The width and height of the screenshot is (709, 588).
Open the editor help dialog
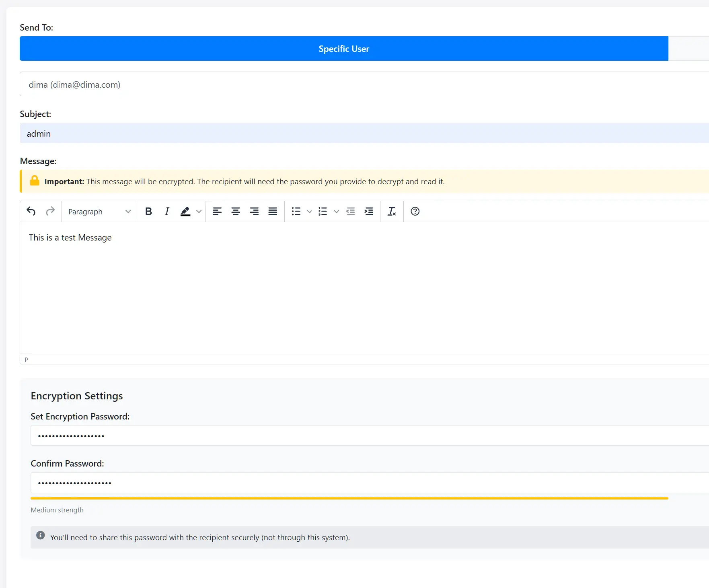click(x=415, y=211)
